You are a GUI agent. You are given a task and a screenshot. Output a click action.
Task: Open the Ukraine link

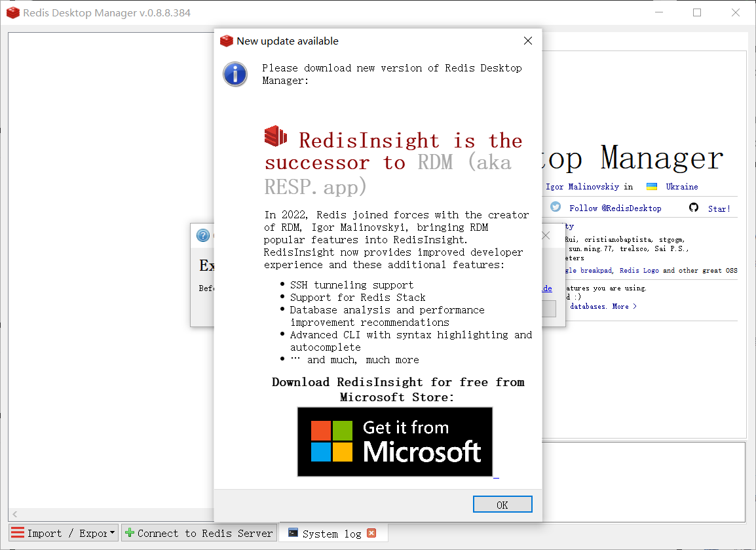(x=682, y=187)
